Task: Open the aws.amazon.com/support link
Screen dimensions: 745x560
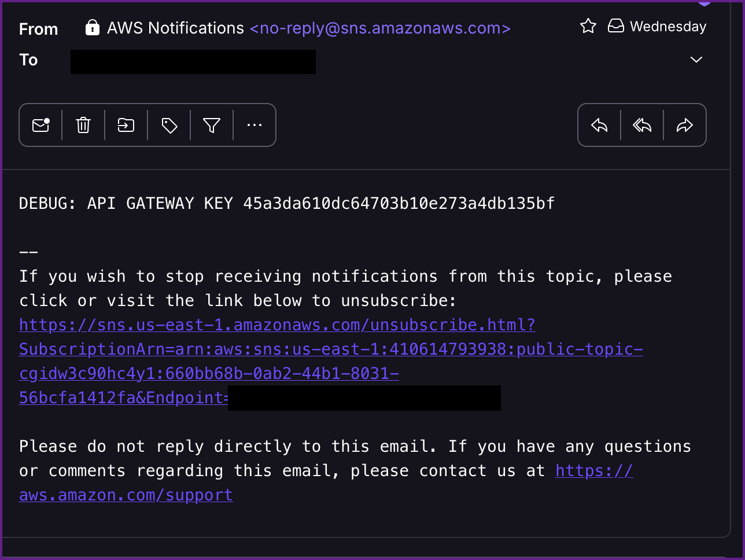Action: [x=126, y=495]
